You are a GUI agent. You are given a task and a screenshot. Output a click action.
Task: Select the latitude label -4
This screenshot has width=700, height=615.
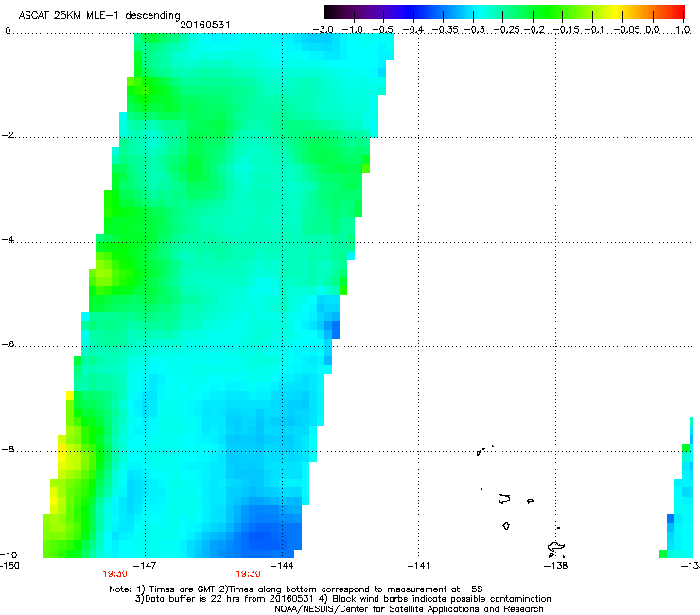click(8, 239)
